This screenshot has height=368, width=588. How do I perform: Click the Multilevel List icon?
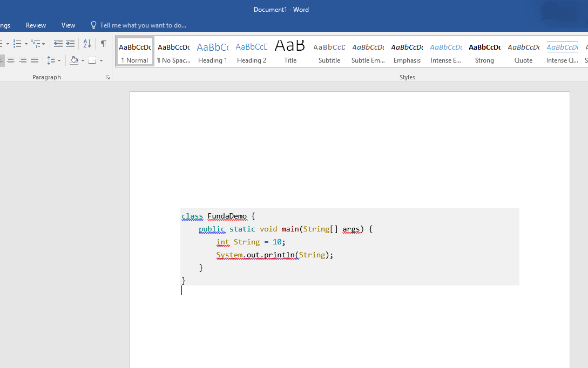[36, 44]
